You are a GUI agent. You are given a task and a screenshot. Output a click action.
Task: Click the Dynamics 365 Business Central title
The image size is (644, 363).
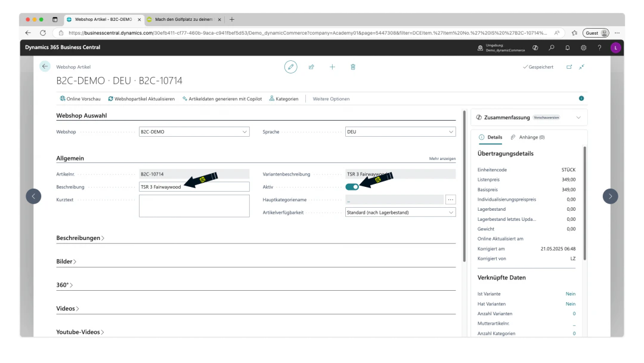tap(63, 47)
